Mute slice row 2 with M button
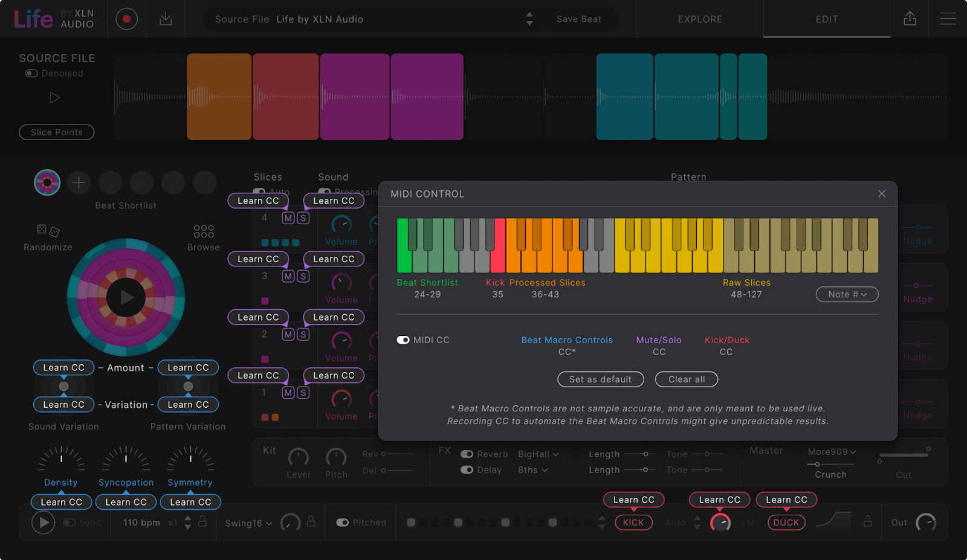The height and width of the screenshot is (560, 967). pyautogui.click(x=288, y=334)
